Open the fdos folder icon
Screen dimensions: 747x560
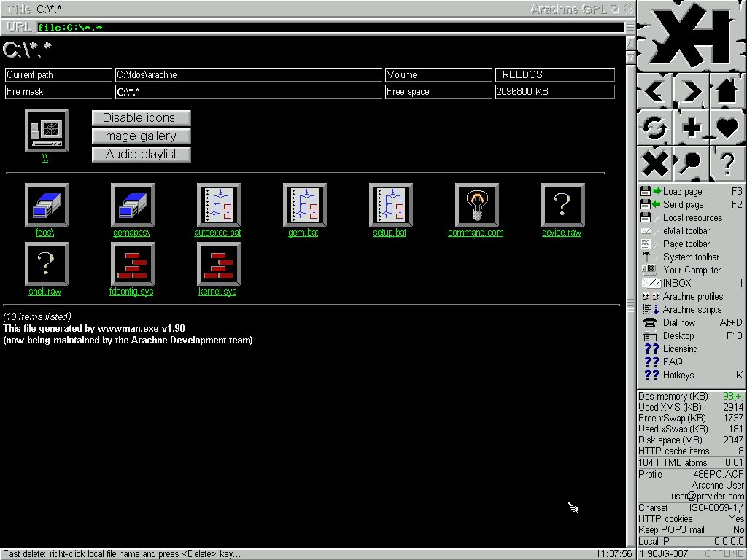pyautogui.click(x=46, y=205)
